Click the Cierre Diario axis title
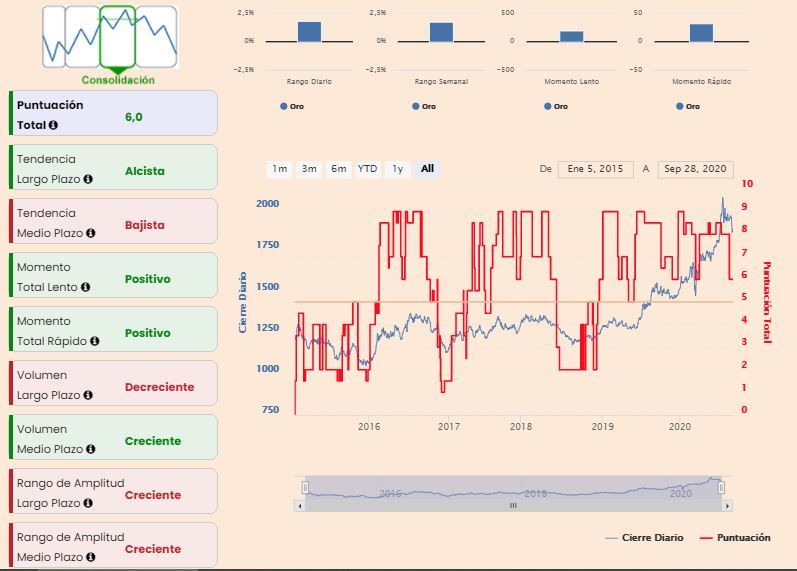The width and height of the screenshot is (797, 571). click(x=243, y=303)
